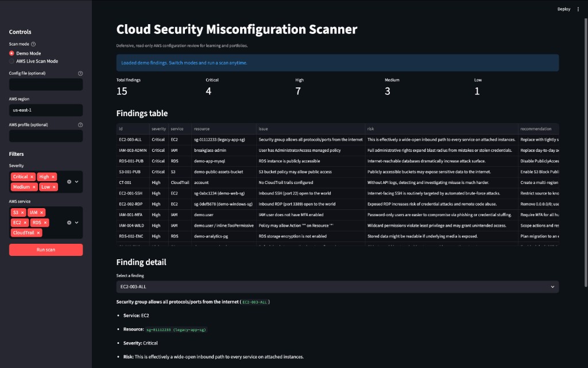This screenshot has height=368, width=588.
Task: Click the page vertical scrollbar
Action: tap(586, 153)
